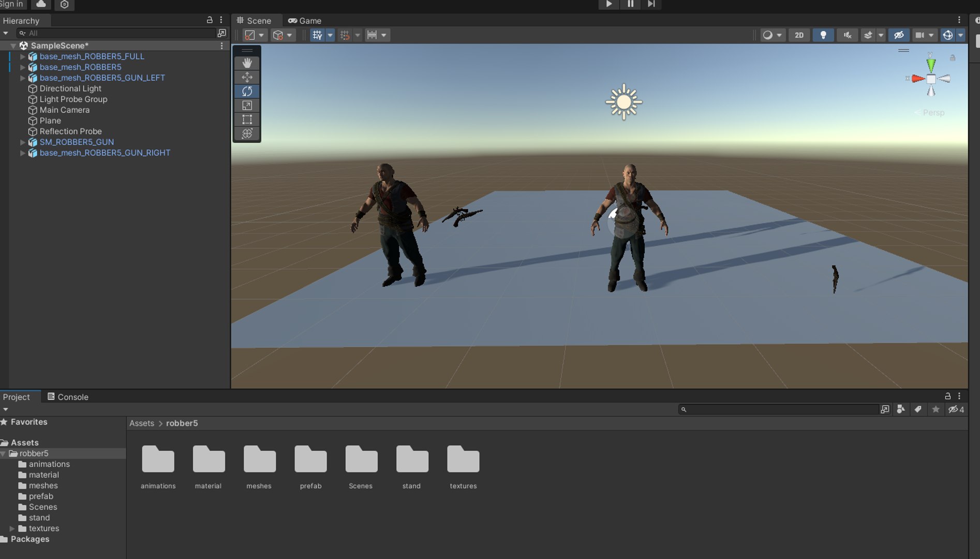Click the draw mode shading sphere icon

(767, 35)
